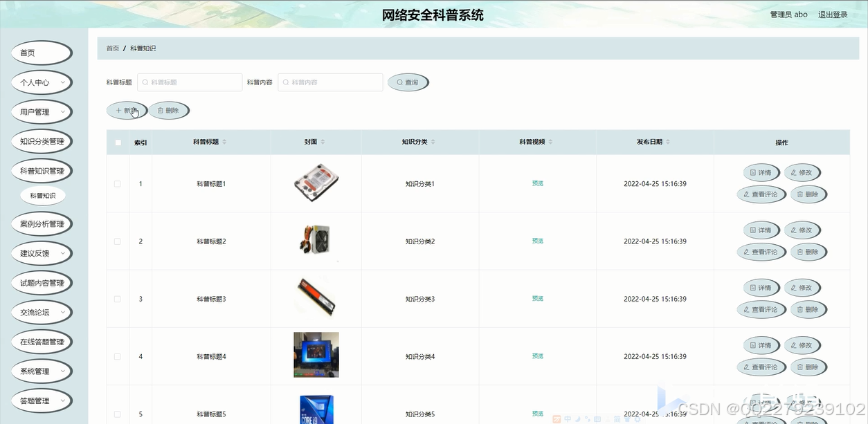
Task: Open 详情 for 科普标题3
Action: pyautogui.click(x=761, y=287)
